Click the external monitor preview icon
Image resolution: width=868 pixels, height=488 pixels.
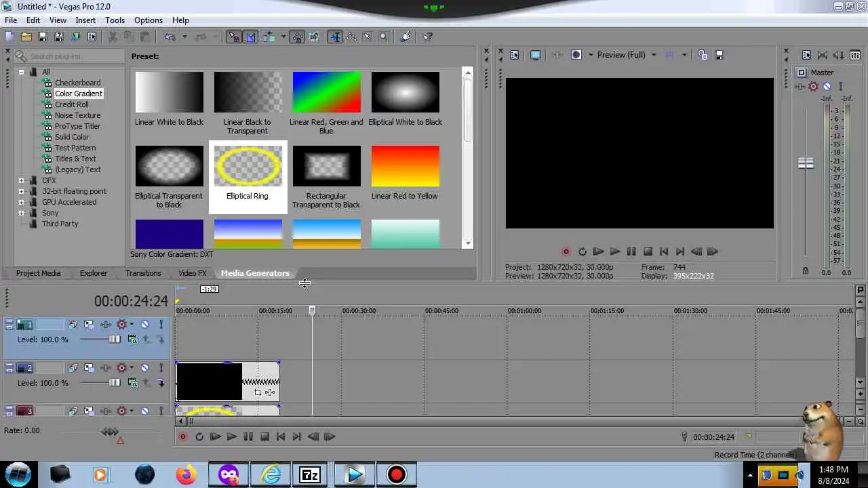[535, 55]
